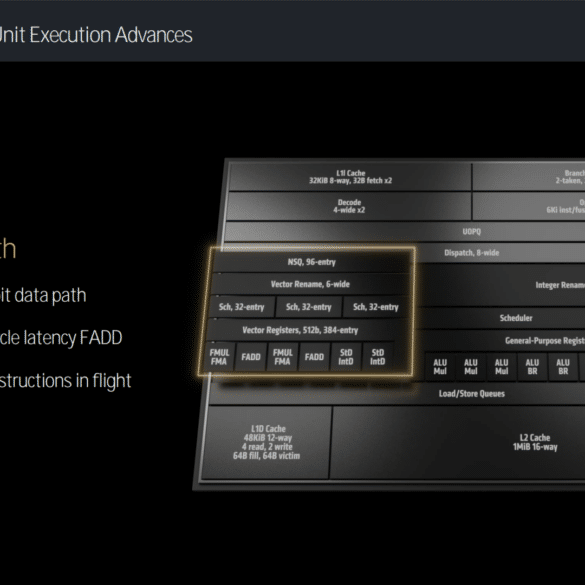Click the L1I Cache block
585x585 pixels.
pyautogui.click(x=350, y=177)
